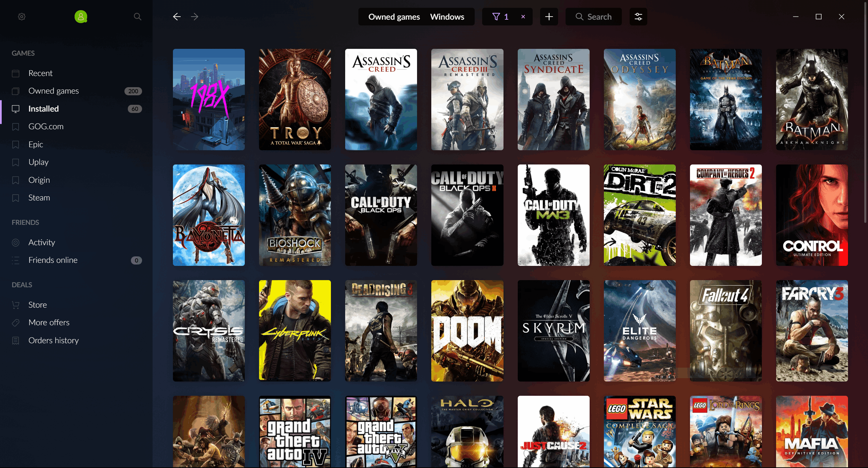Open Colin McRae Dirt 2 cover
868x468 pixels.
[640, 215]
